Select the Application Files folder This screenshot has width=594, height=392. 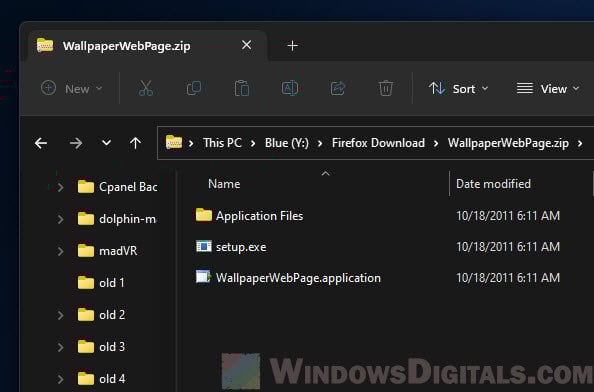coord(259,216)
